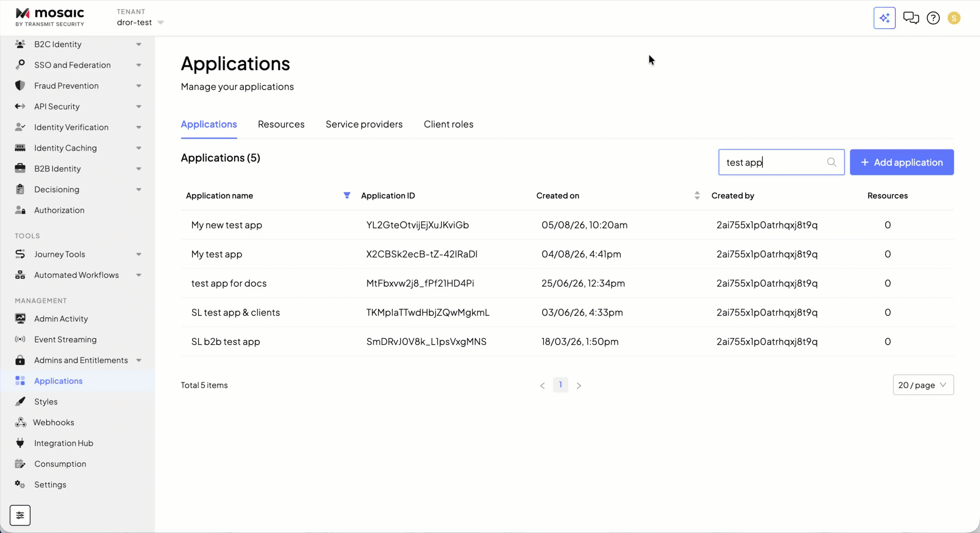The height and width of the screenshot is (533, 980).
Task: Open Applications in the sidebar
Action: [x=77, y=380]
